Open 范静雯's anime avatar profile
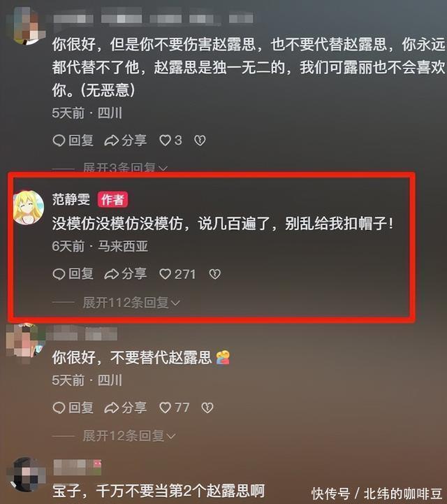Viewport: 447px width, 504px height. (x=28, y=208)
